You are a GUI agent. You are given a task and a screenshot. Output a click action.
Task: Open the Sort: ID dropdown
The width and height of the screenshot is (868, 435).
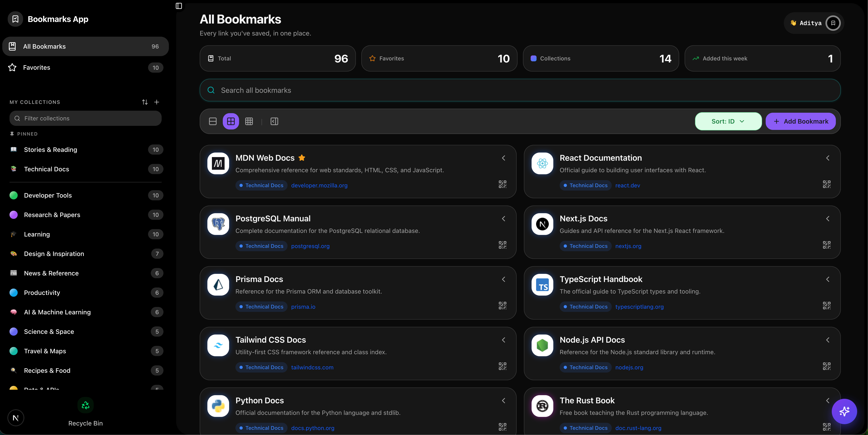coord(728,121)
